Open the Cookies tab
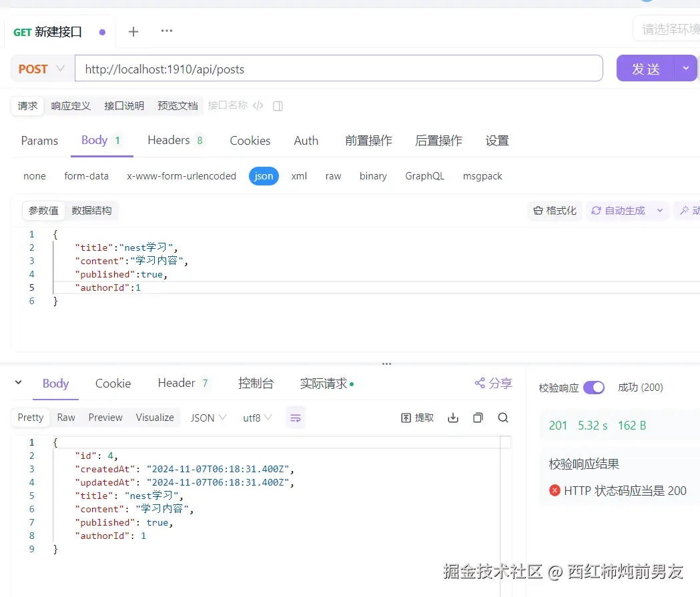The width and height of the screenshot is (700, 597). point(250,141)
